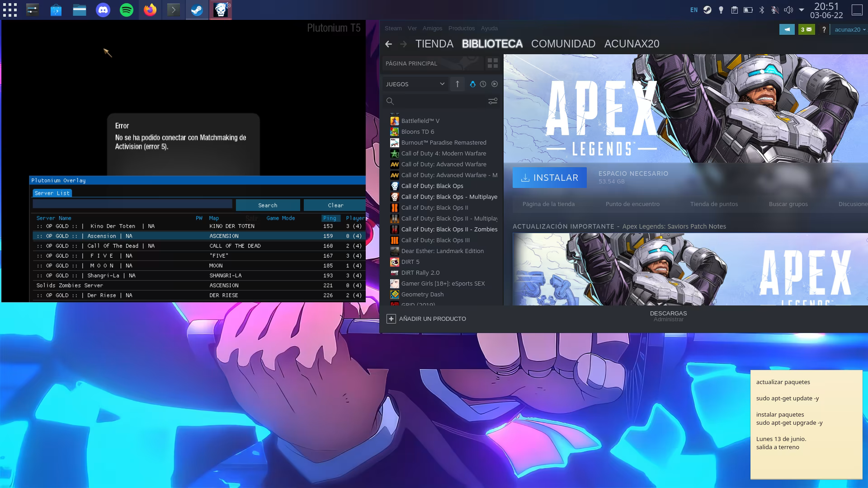Click PÁGINA PRINCIPAL in library
The width and height of the screenshot is (868, 488).
tap(433, 63)
